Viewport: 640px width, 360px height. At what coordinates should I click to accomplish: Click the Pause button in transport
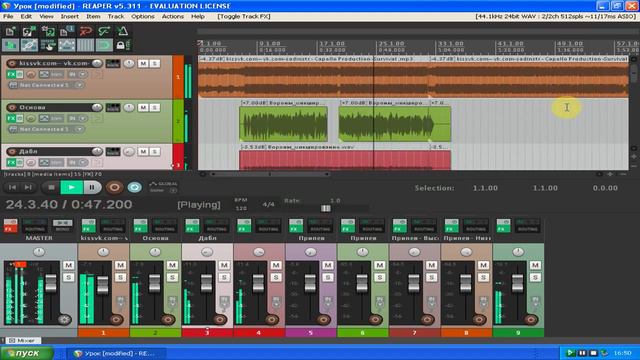[x=92, y=187]
